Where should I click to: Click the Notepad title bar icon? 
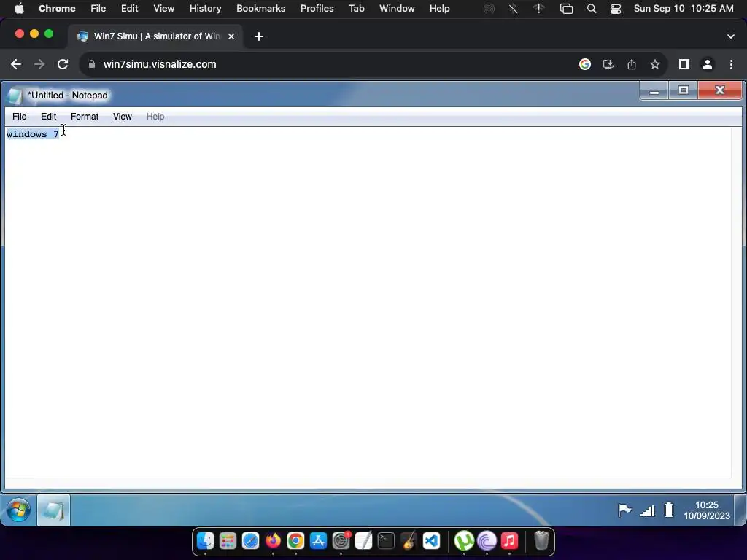[x=15, y=96]
